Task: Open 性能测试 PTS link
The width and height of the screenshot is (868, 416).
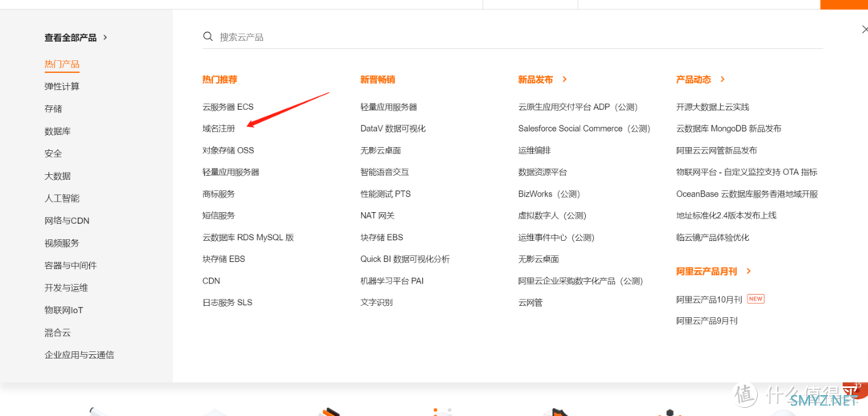Action: [x=385, y=194]
